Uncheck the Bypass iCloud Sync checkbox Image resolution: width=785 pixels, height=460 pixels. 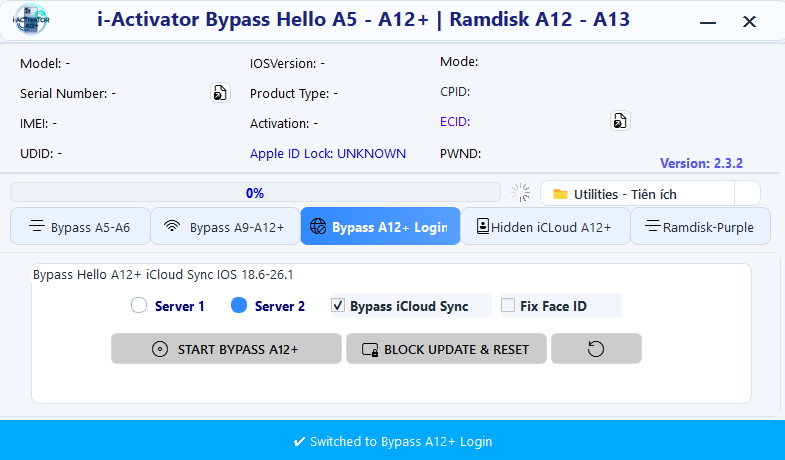tap(338, 305)
